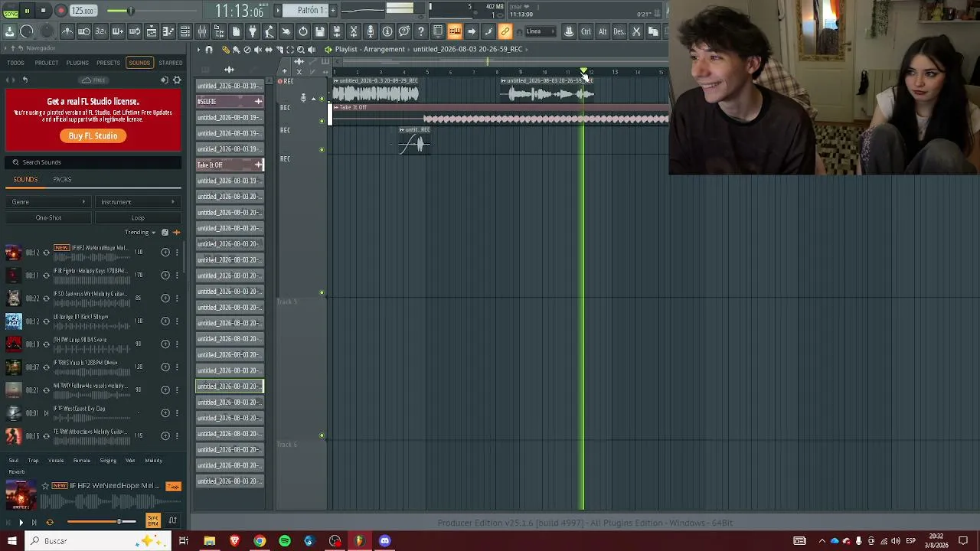
Task: Open the PACKS tab in the sounds browser
Action: coord(62,180)
